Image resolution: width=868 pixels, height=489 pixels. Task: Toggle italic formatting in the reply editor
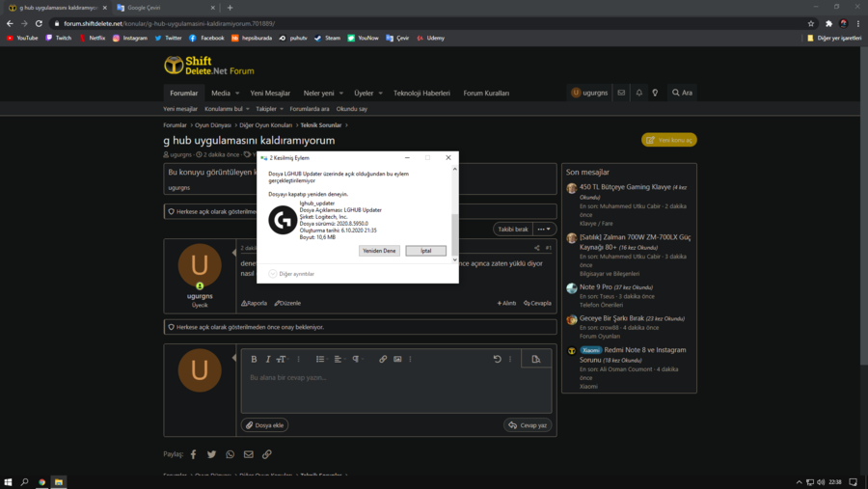click(x=268, y=359)
